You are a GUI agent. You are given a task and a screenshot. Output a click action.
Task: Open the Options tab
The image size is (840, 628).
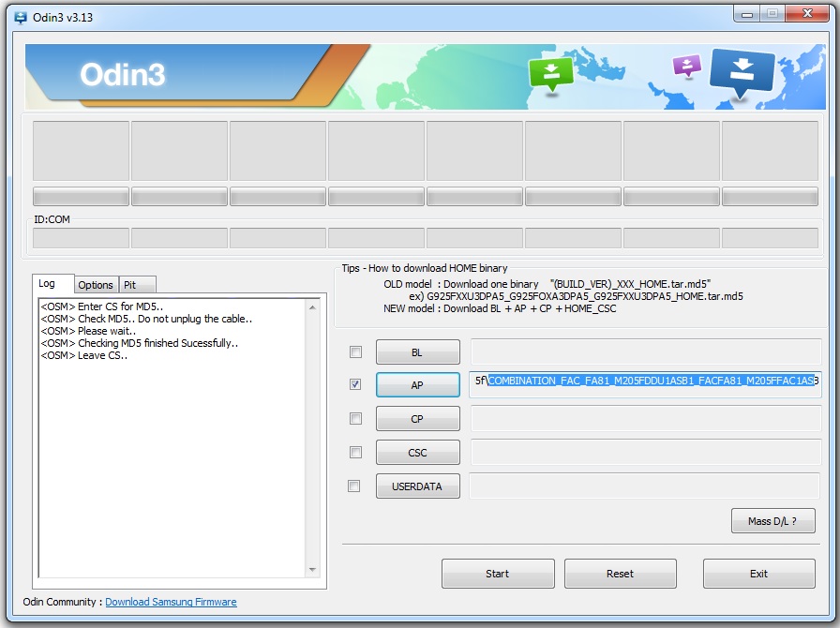96,285
